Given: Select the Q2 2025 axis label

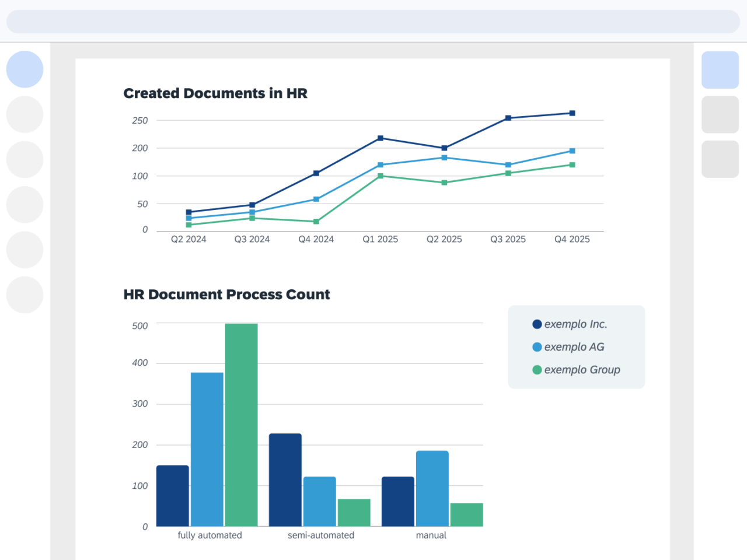Looking at the screenshot, I should tap(444, 239).
